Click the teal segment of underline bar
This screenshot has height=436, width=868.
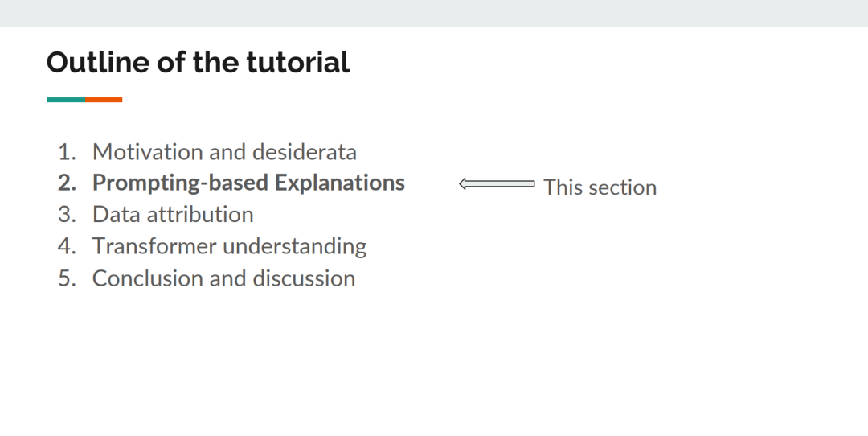click(x=66, y=100)
